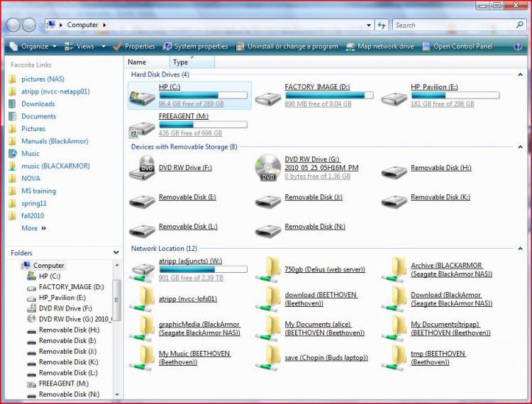Select the DVD RW Drive (G:) disc icon
The height and width of the screenshot is (404, 532).
[268, 167]
